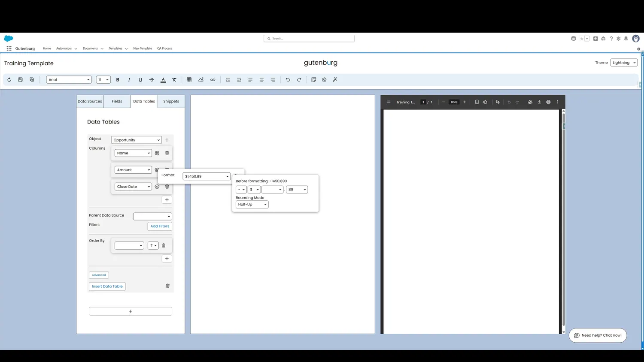Delete the Order By row
Viewport: 644px width, 362px height.
click(x=164, y=246)
